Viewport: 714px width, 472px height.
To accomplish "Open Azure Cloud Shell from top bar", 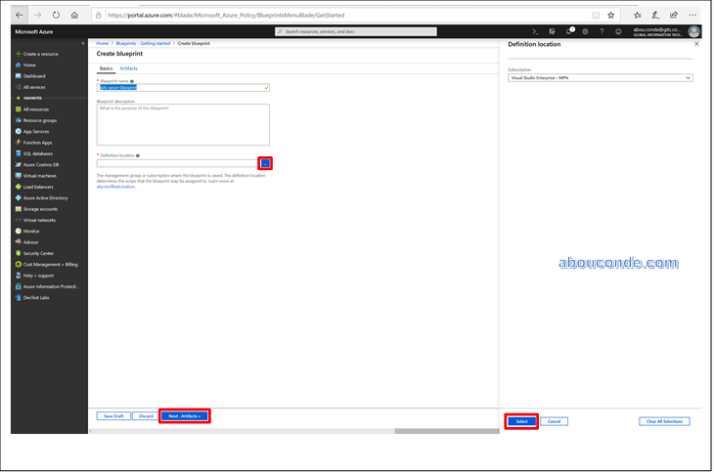I will [x=537, y=32].
